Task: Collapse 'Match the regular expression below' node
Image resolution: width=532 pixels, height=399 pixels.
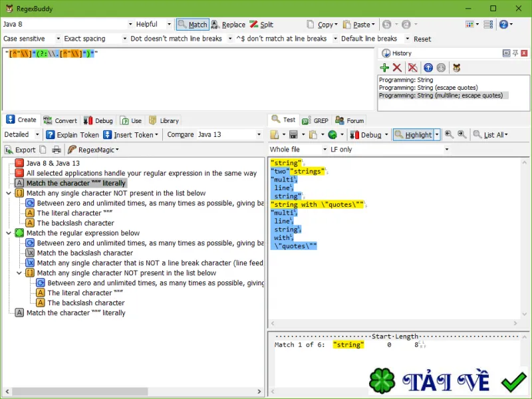Action: coord(9,233)
